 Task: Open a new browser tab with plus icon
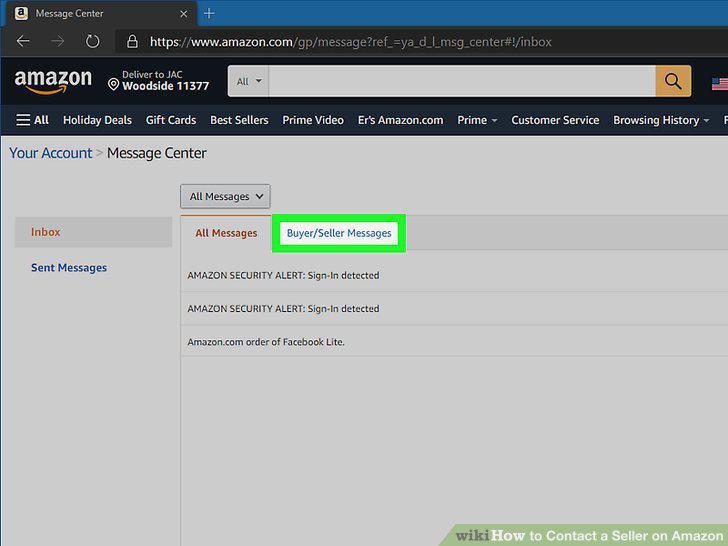[209, 13]
